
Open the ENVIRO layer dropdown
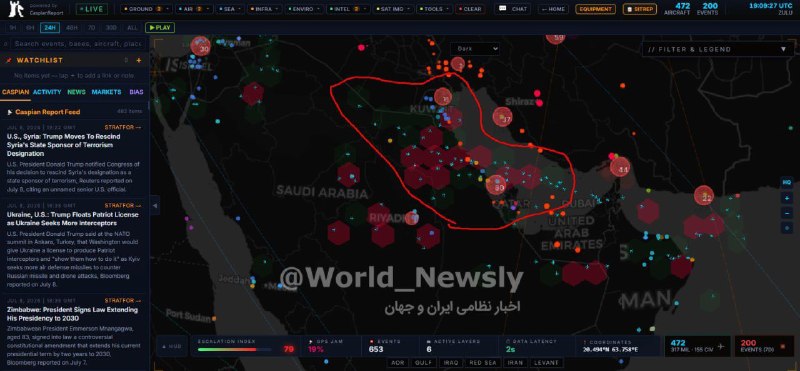(x=303, y=9)
